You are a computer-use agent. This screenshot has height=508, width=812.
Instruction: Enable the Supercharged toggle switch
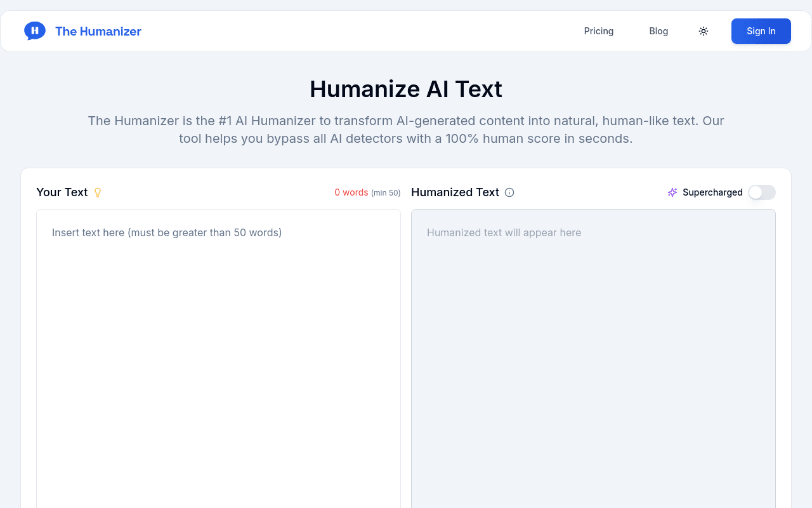click(761, 192)
